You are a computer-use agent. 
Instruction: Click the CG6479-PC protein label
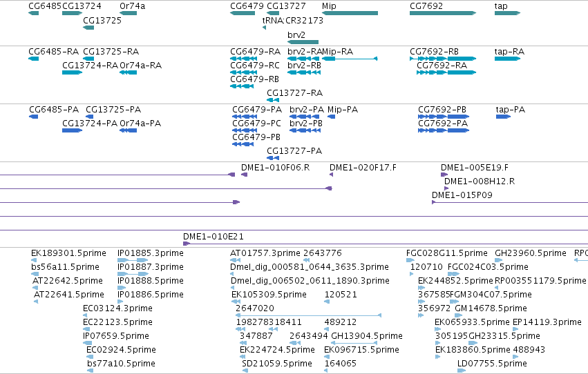click(256, 123)
